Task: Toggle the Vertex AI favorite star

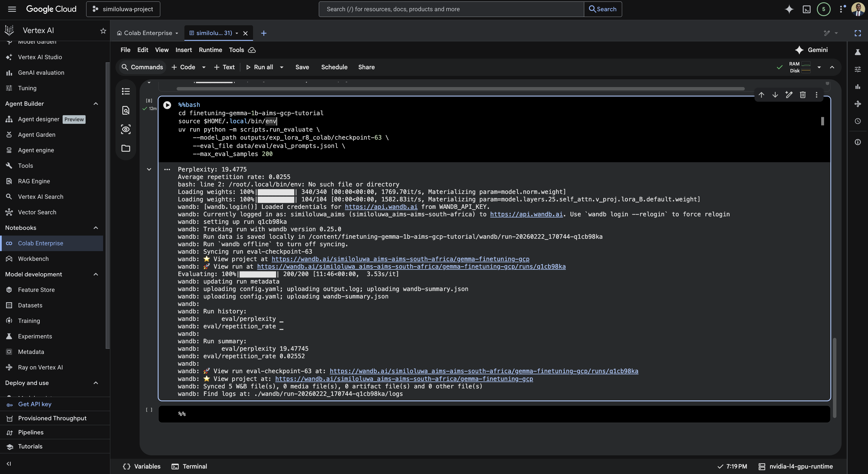Action: [x=103, y=31]
